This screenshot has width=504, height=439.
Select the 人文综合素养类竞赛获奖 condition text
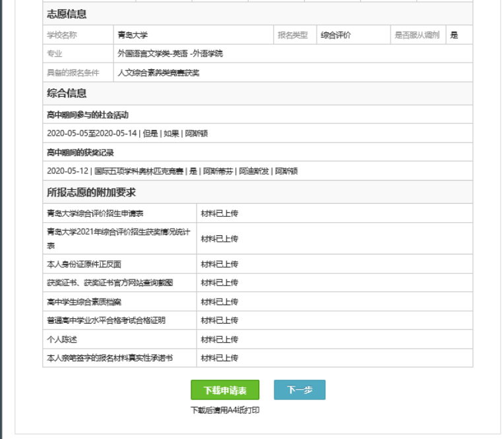158,73
